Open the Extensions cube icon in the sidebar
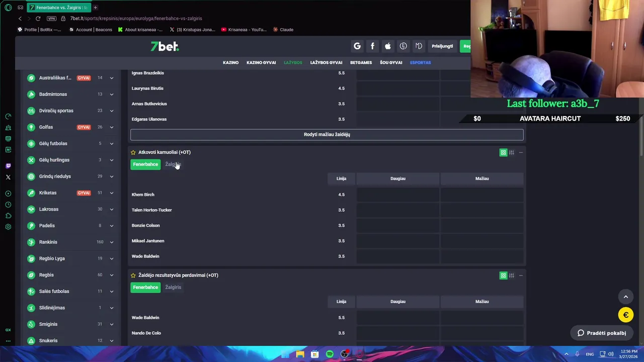 (8, 216)
